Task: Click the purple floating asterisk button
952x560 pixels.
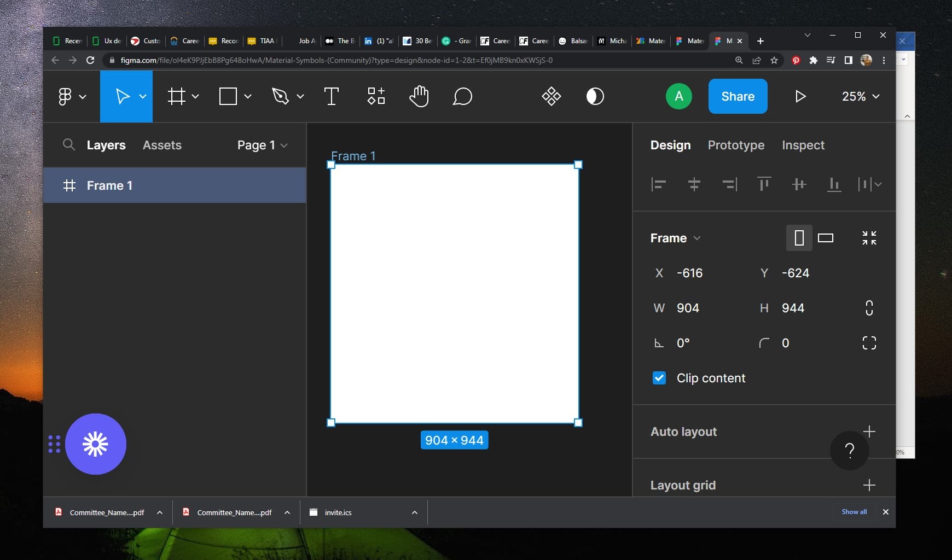Action: coord(96,444)
